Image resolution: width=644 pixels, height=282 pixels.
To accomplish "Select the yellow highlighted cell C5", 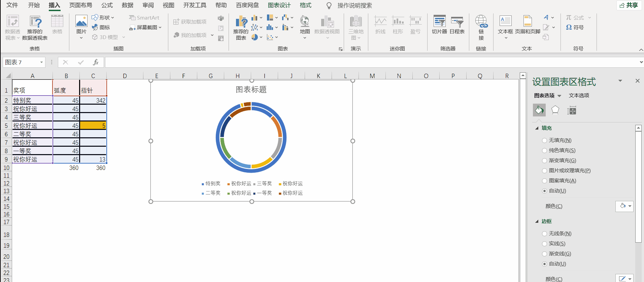I will (x=93, y=126).
